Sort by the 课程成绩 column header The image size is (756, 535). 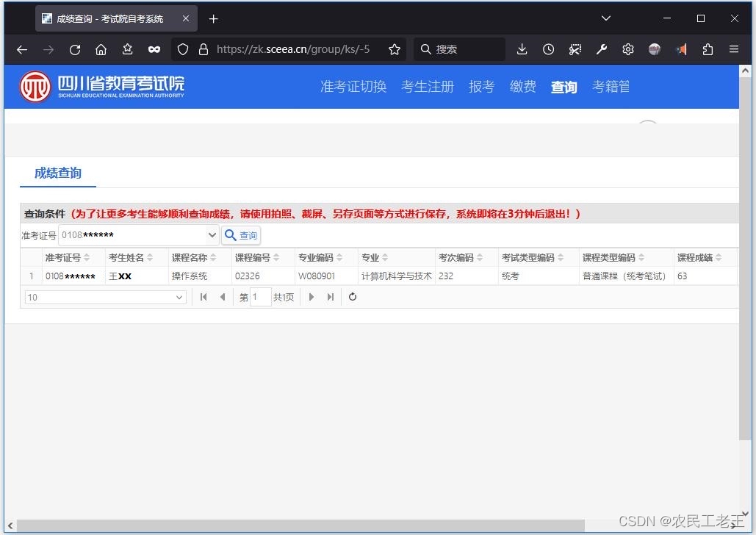[695, 258]
